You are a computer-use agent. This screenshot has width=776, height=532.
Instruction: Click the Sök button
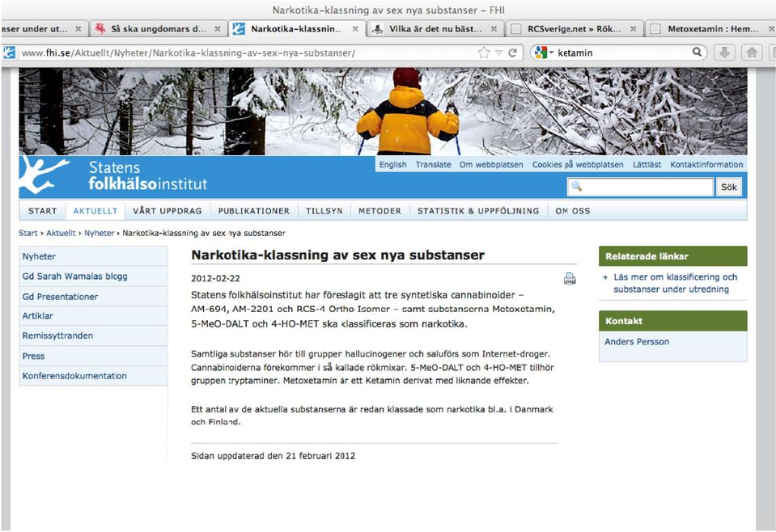click(x=728, y=187)
